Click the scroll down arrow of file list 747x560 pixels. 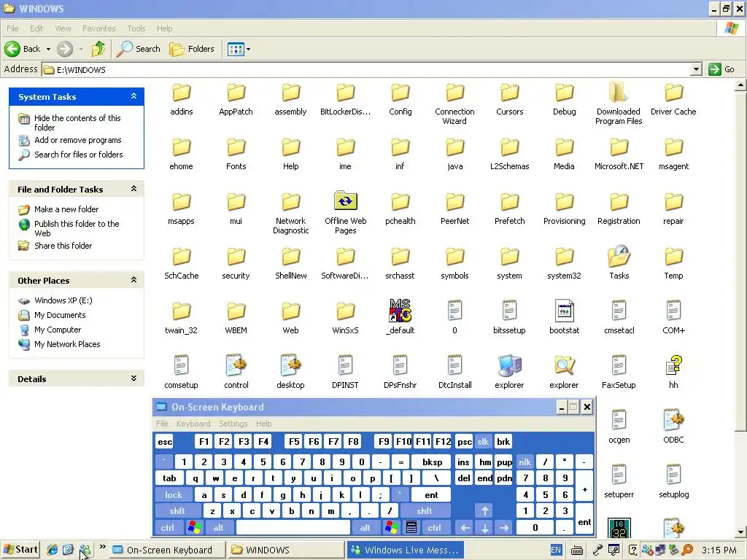pos(740,532)
